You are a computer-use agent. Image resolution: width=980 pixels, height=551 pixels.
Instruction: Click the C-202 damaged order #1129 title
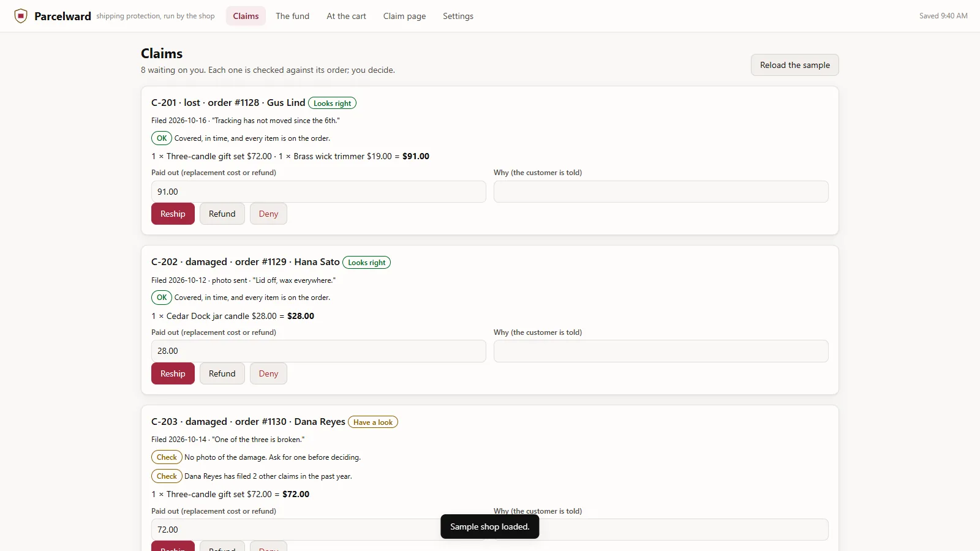point(246,262)
